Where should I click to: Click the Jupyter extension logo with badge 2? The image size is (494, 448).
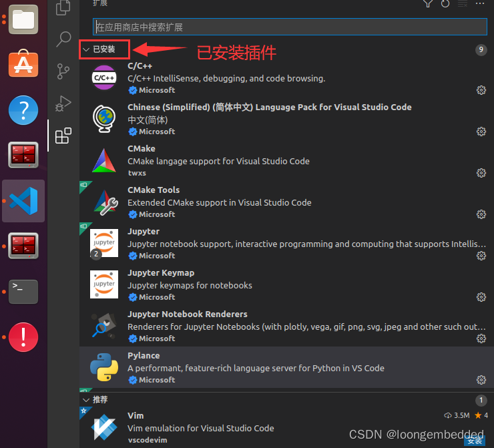point(104,244)
